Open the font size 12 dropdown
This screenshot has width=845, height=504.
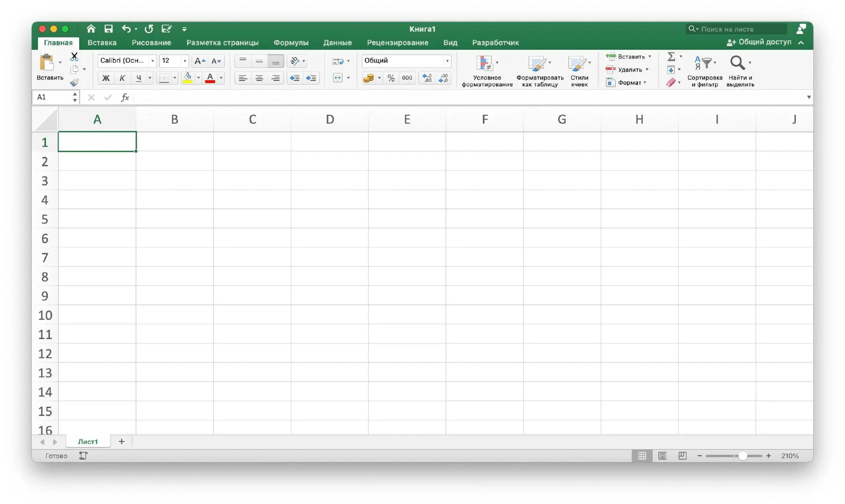[184, 61]
